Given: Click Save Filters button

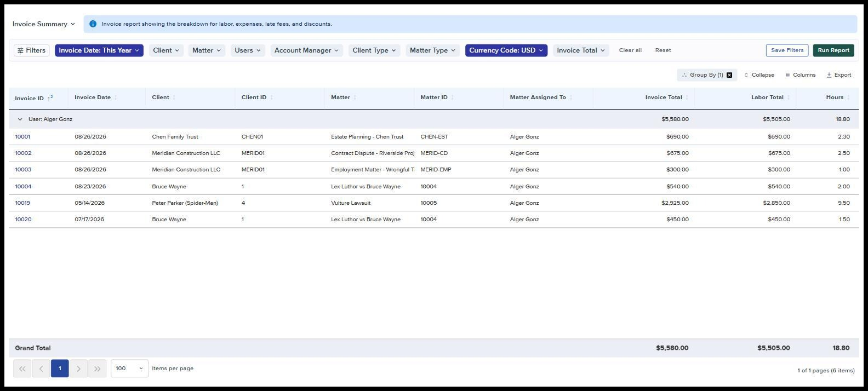Looking at the screenshot, I should tap(787, 50).
